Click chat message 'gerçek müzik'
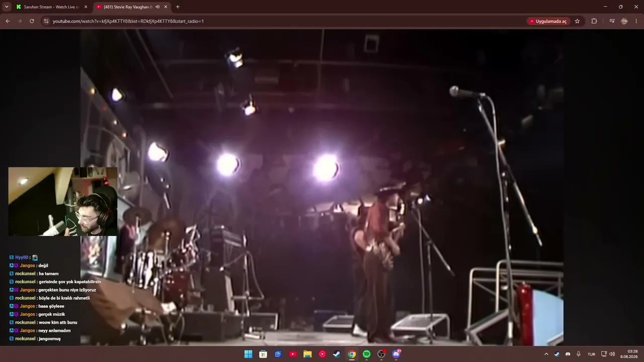 pyautogui.click(x=51, y=314)
